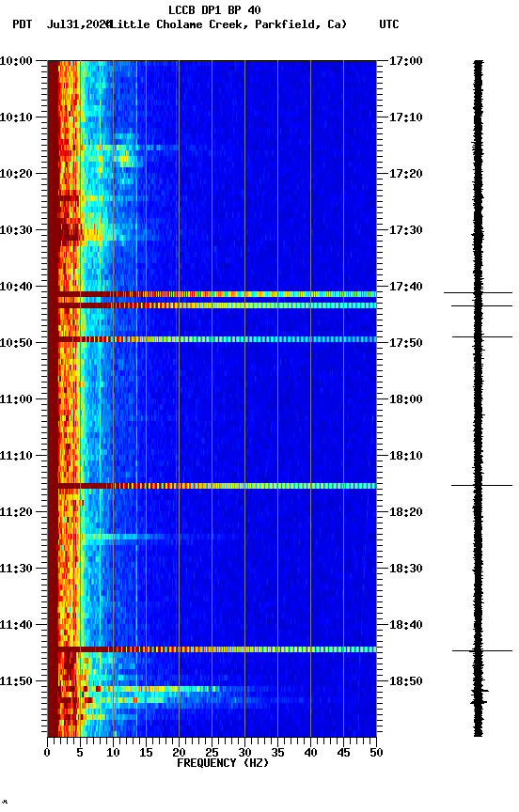Click the '5' frequency axis label

tap(80, 753)
